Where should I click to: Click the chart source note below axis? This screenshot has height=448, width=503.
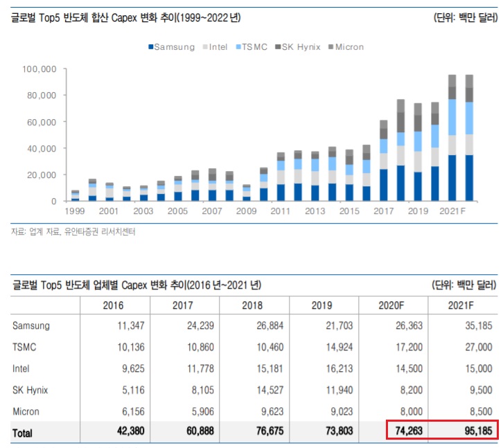73,231
